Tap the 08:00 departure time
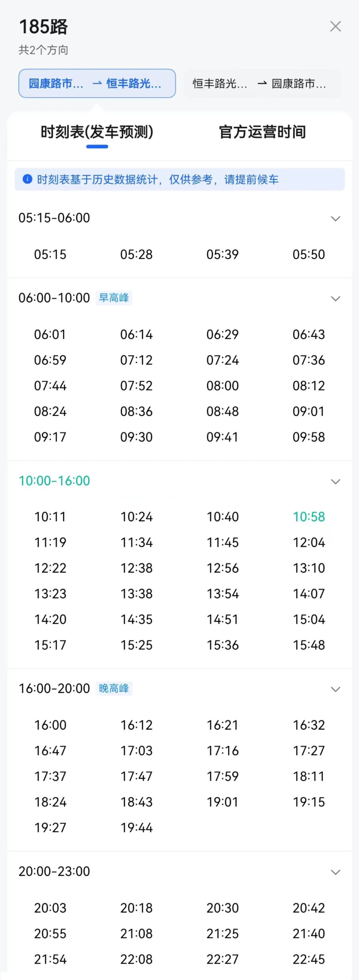The image size is (359, 980). [x=223, y=386]
